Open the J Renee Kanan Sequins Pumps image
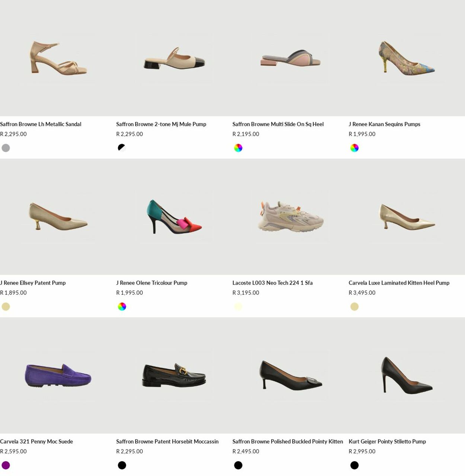465x476 pixels. [407, 58]
